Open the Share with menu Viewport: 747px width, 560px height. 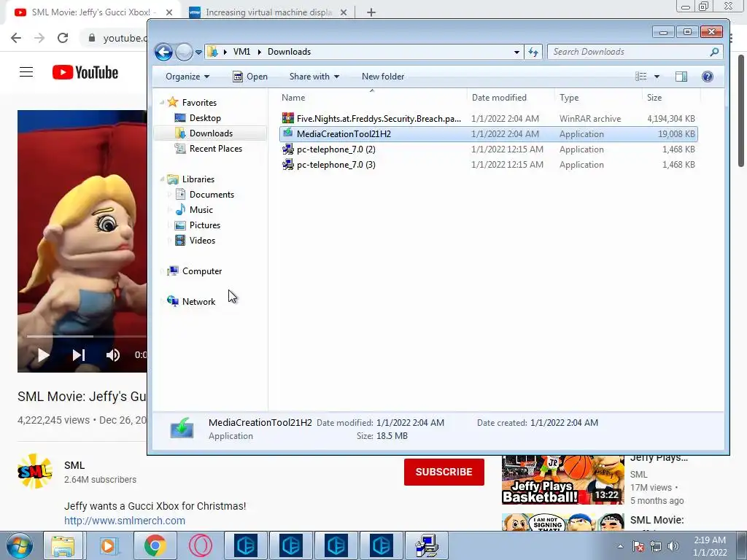(x=314, y=76)
